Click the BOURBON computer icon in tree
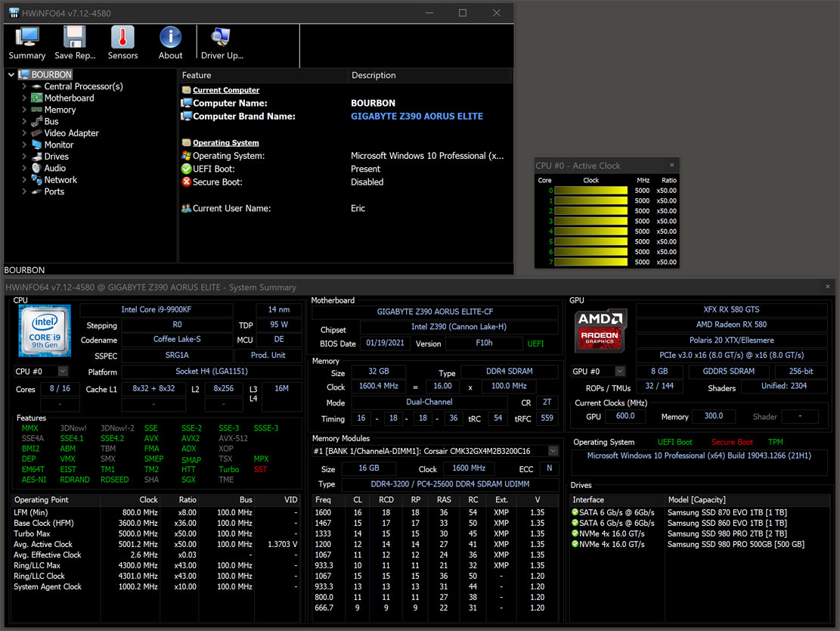840x631 pixels. pyautogui.click(x=23, y=74)
